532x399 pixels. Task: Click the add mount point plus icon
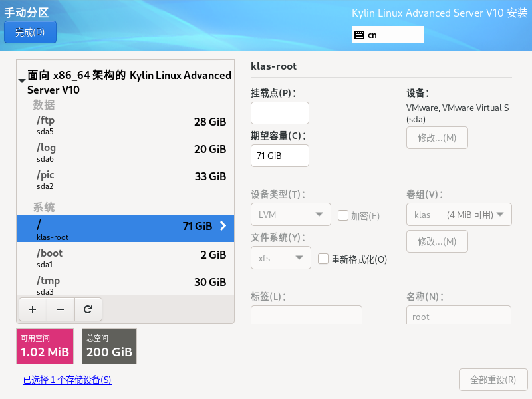[33, 309]
